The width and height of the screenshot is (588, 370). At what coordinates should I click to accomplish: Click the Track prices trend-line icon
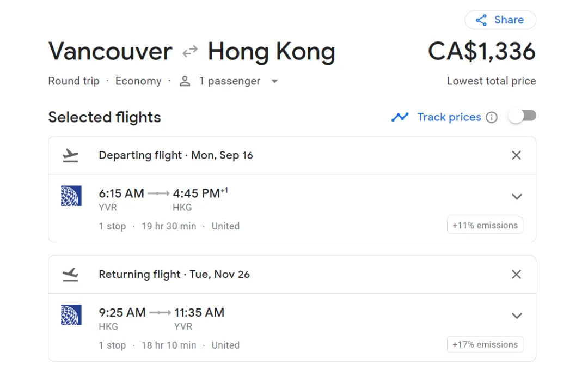coord(400,117)
